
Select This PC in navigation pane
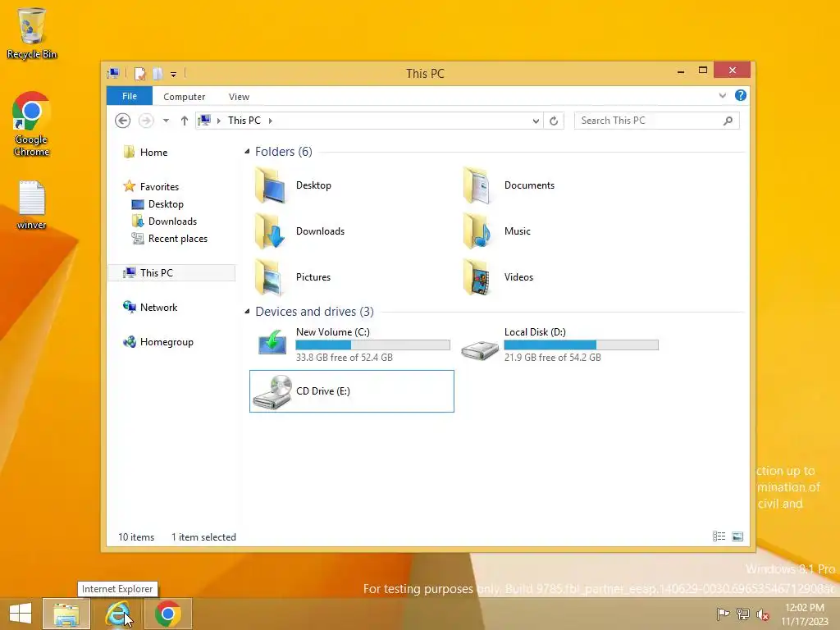[171, 272]
